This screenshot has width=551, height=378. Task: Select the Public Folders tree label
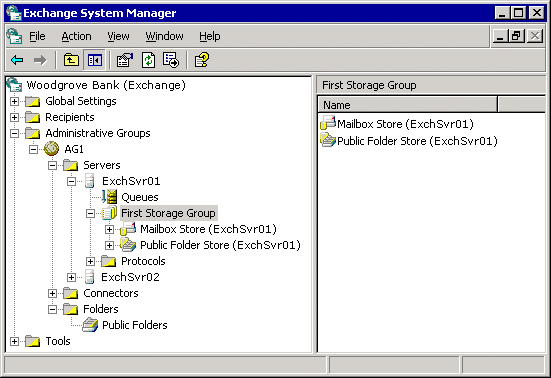click(135, 325)
